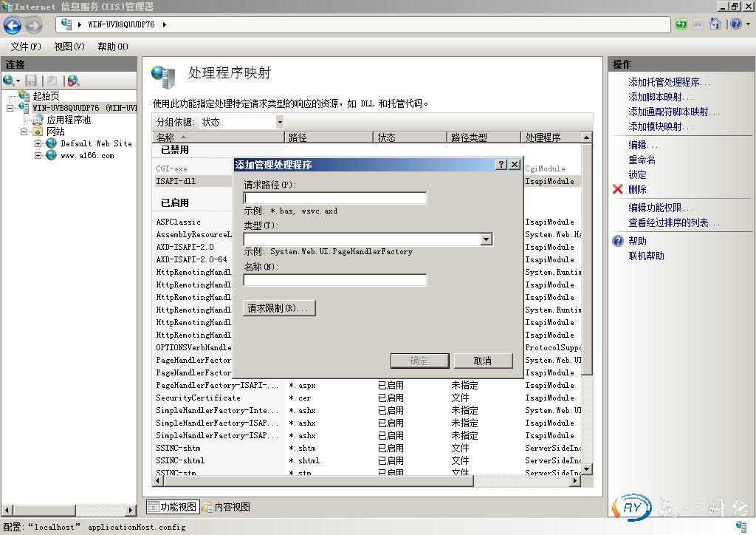Click inside the 请求路径(P) input field
Image resolution: width=756 pixels, height=535 pixels.
(x=335, y=197)
